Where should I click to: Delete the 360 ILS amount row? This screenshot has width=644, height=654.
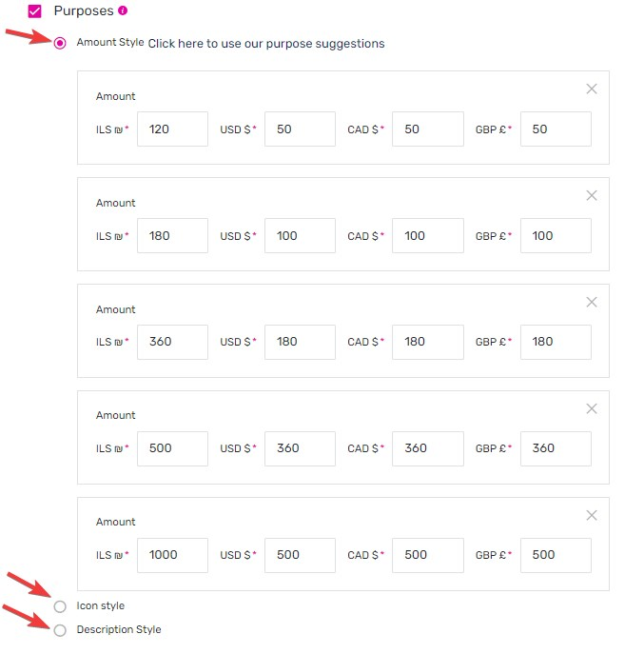click(x=591, y=302)
